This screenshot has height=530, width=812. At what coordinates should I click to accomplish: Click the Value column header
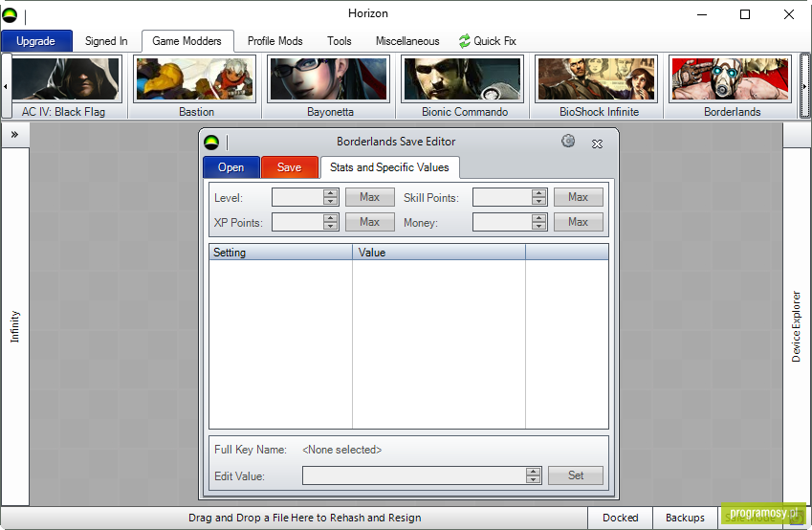point(439,253)
